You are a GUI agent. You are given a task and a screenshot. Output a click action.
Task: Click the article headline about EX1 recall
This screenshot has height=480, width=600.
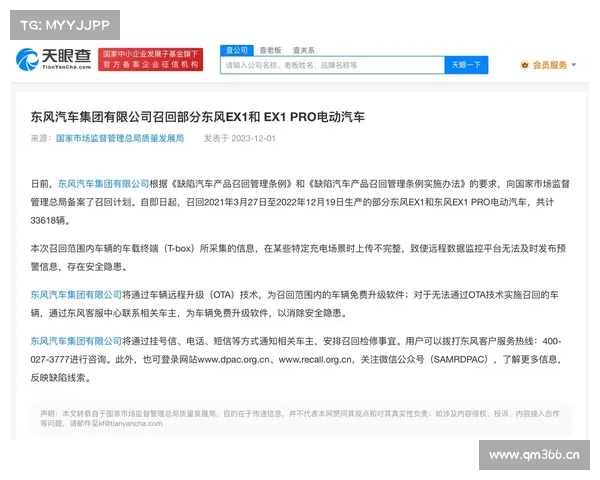coord(197,117)
